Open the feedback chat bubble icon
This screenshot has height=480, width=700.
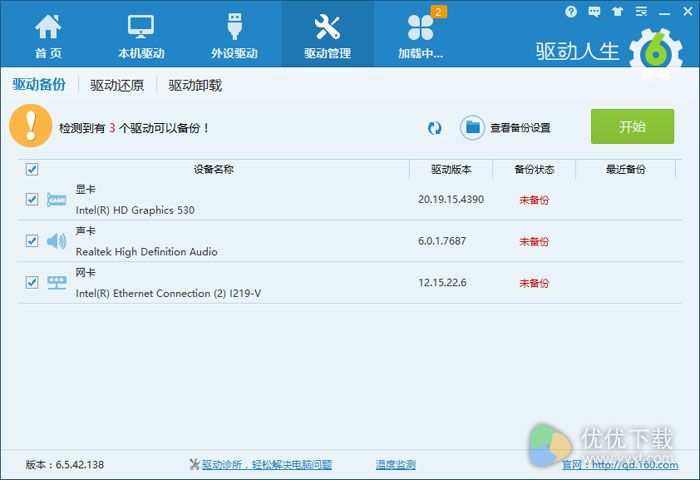tap(594, 12)
